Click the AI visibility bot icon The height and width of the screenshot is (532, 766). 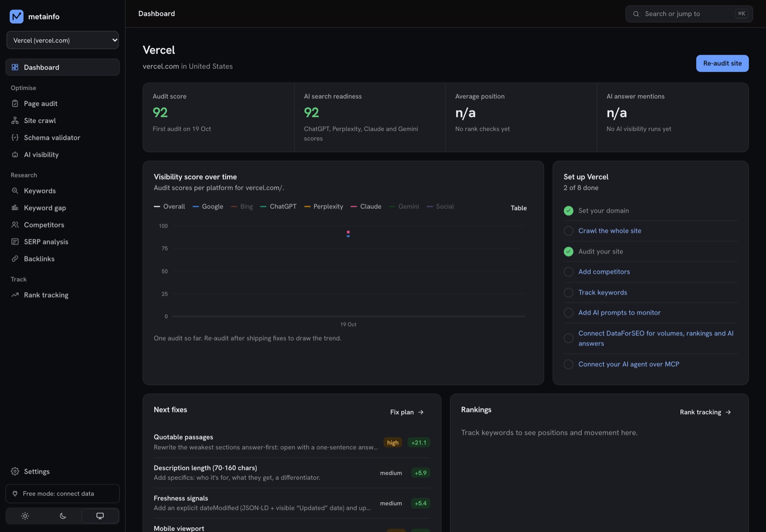15,155
